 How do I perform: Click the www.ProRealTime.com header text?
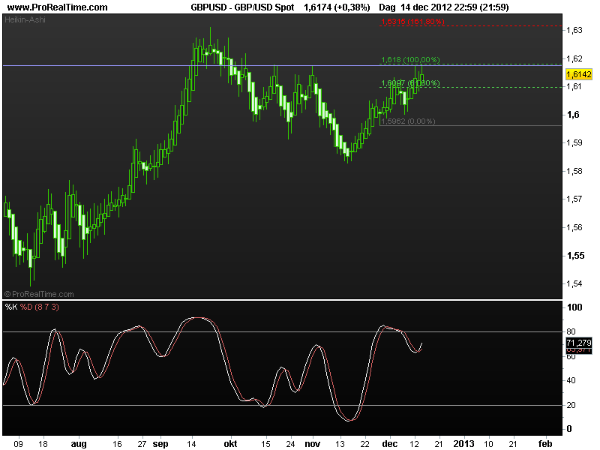click(57, 7)
